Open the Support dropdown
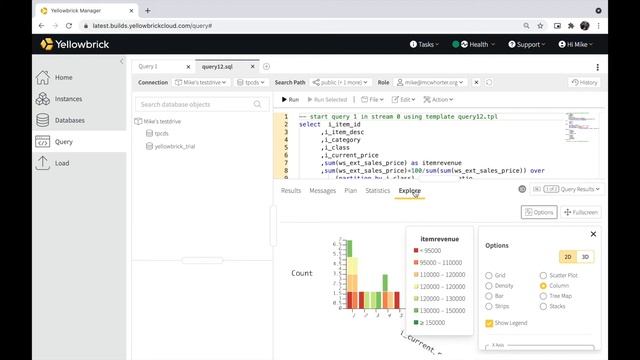Image resolution: width=640 pixels, height=360 pixels. tap(527, 44)
